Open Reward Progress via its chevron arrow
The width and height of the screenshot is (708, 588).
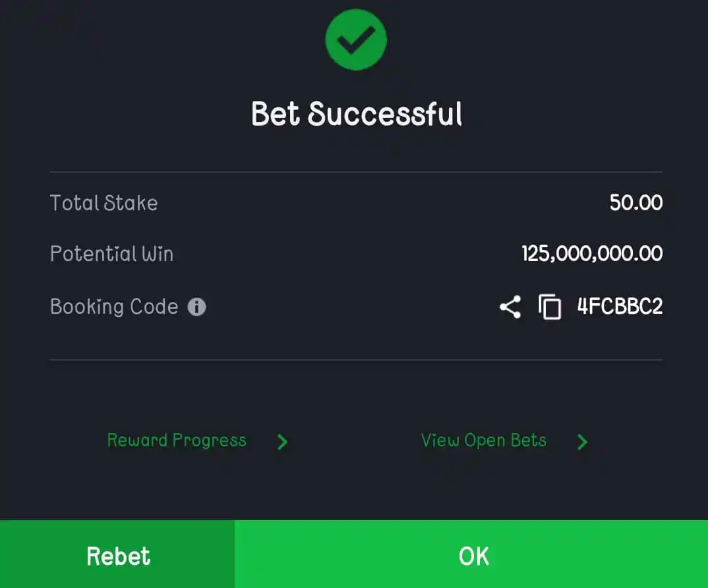coord(283,442)
